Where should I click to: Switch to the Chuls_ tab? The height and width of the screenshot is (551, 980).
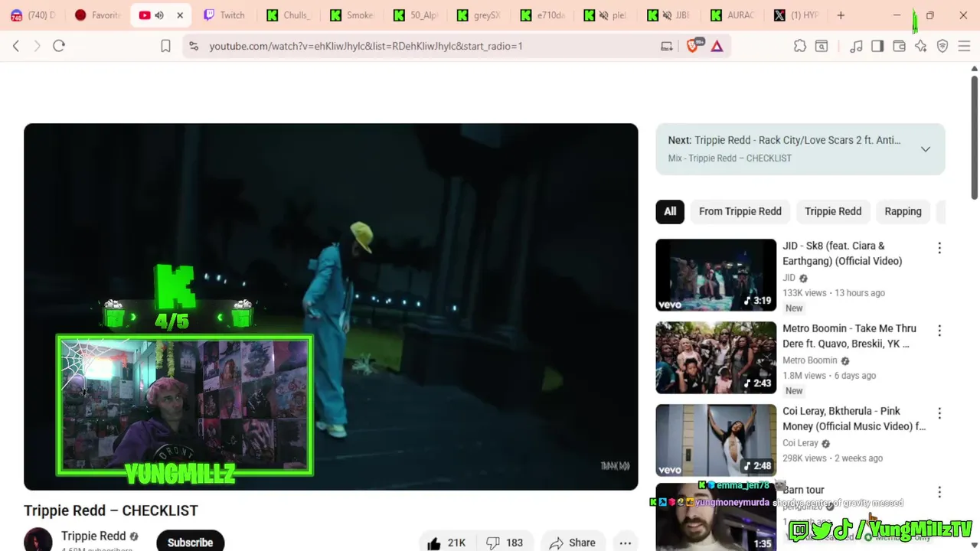[x=288, y=15]
